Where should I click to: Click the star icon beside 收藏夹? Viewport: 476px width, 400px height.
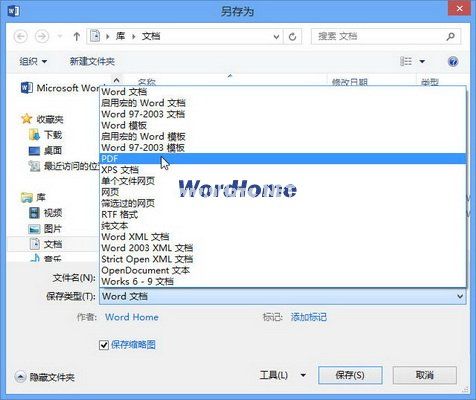[x=26, y=119]
